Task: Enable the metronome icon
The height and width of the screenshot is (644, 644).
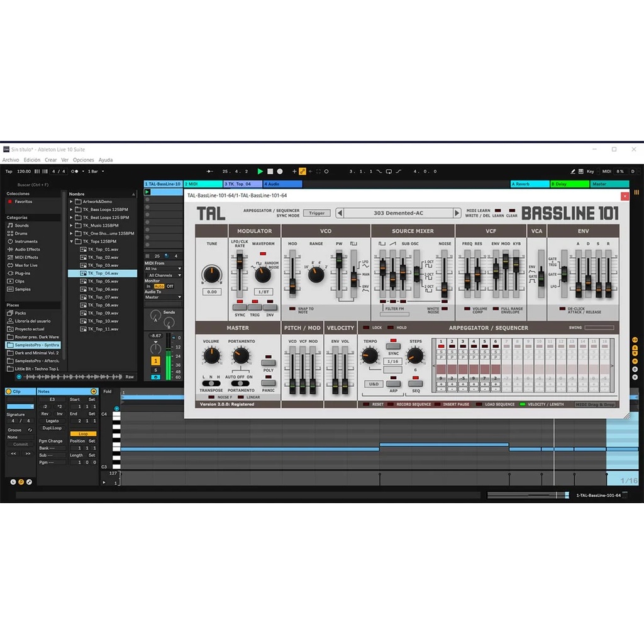Action: click(75, 171)
